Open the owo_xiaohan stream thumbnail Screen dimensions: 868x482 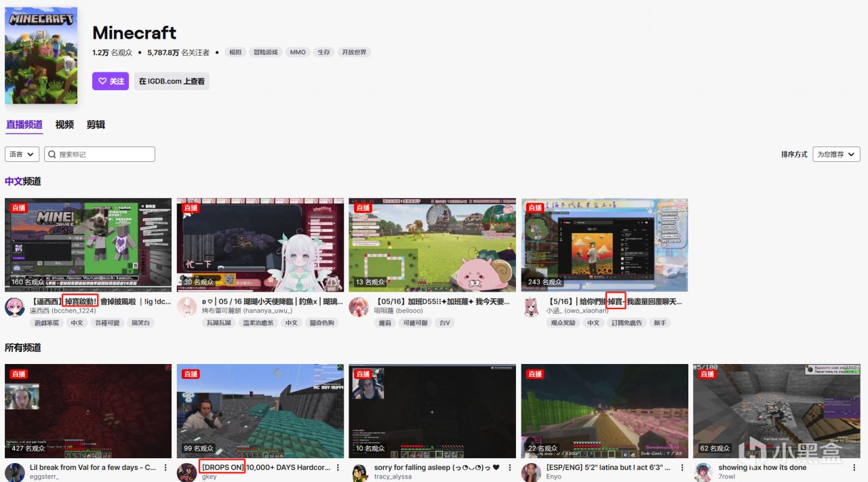click(605, 245)
